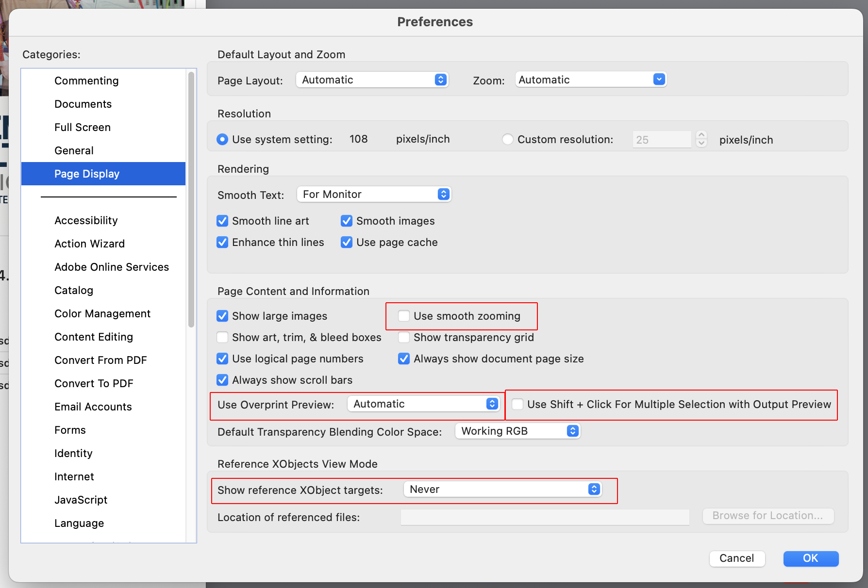Screen dimensions: 868x588
Task: Click the Location of referenced files field
Action: pyautogui.click(x=545, y=517)
